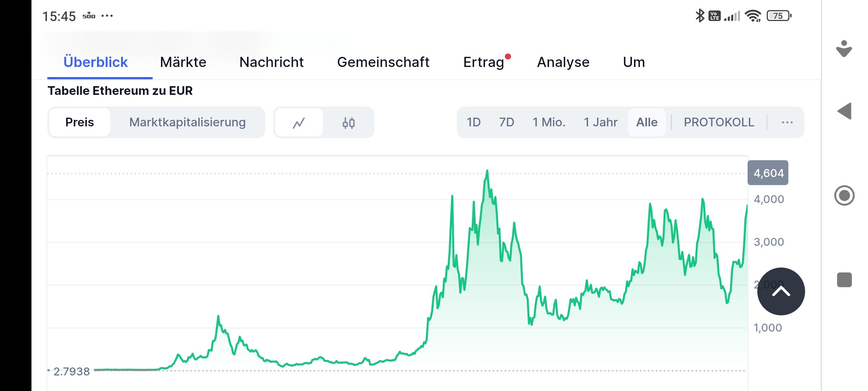Open the Analyse tab

click(563, 62)
